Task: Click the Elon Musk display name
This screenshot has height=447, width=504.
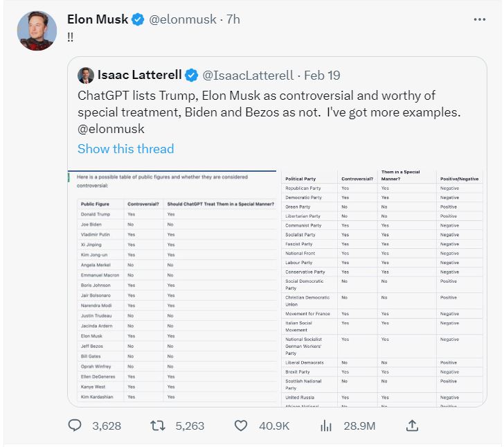Action: (98, 20)
